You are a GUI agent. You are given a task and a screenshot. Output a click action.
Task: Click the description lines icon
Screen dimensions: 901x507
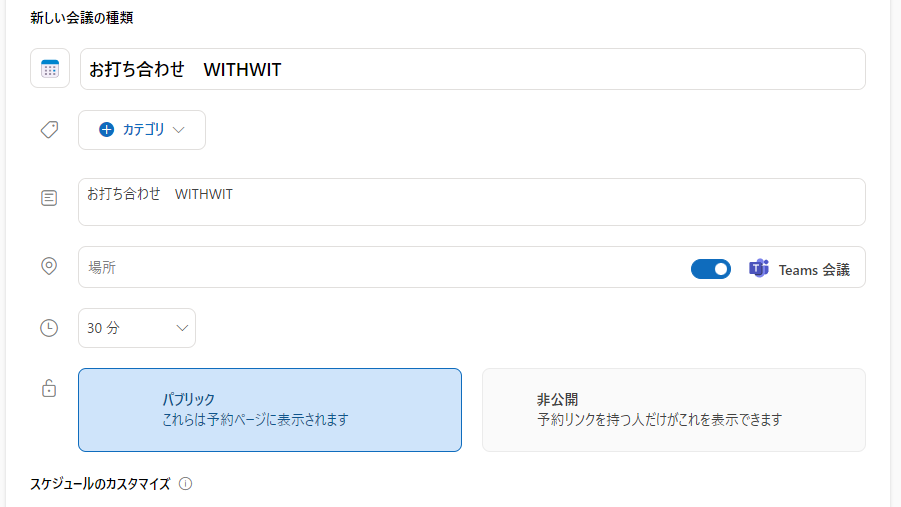pos(49,198)
